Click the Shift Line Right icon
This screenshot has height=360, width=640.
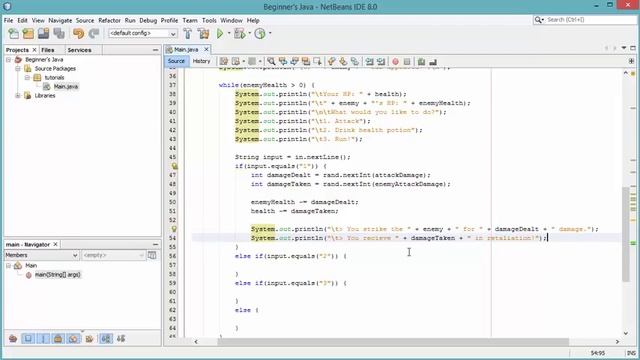tap(381, 62)
